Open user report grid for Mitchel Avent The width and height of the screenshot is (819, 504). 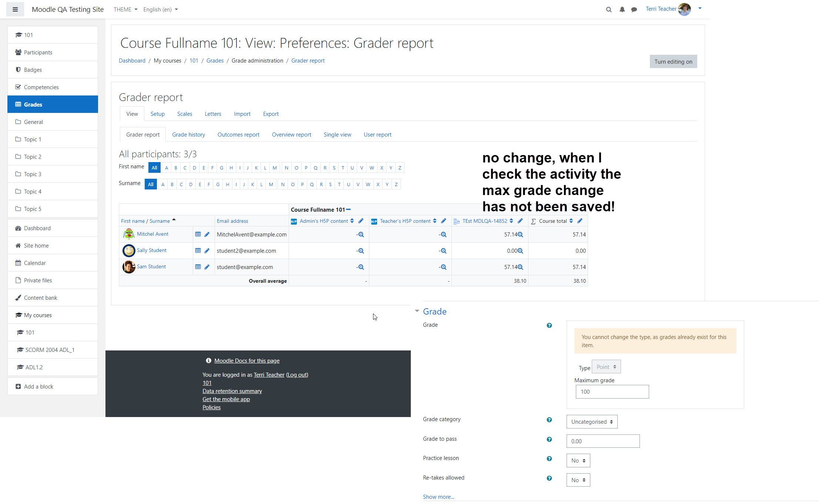click(198, 234)
